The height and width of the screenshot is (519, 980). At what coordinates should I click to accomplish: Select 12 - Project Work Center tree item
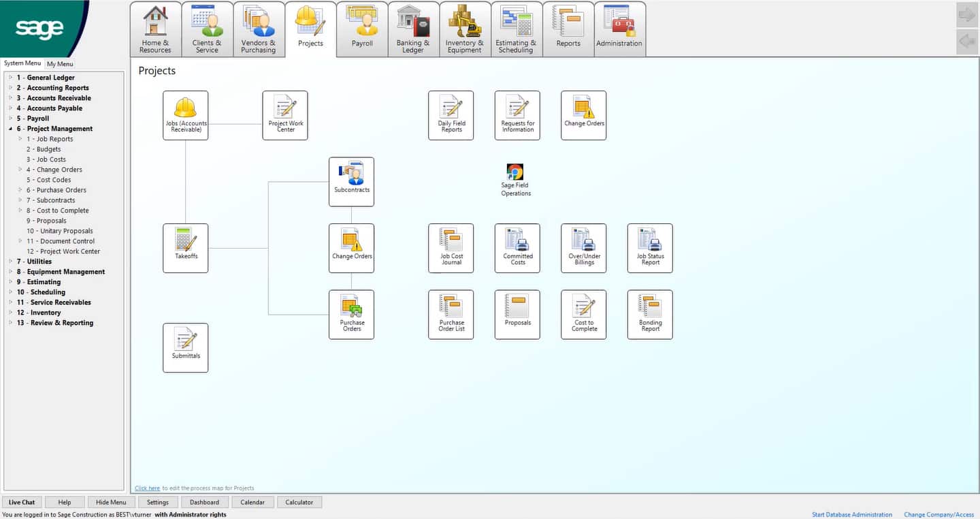click(63, 251)
